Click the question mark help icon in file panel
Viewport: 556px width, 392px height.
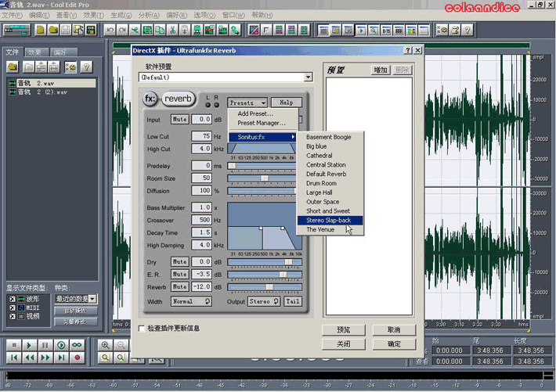[86, 67]
